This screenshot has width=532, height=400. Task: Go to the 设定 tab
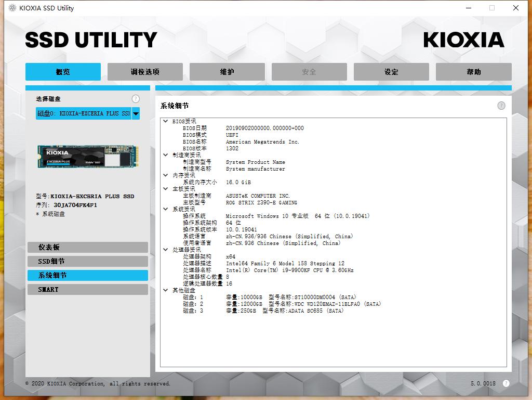391,72
